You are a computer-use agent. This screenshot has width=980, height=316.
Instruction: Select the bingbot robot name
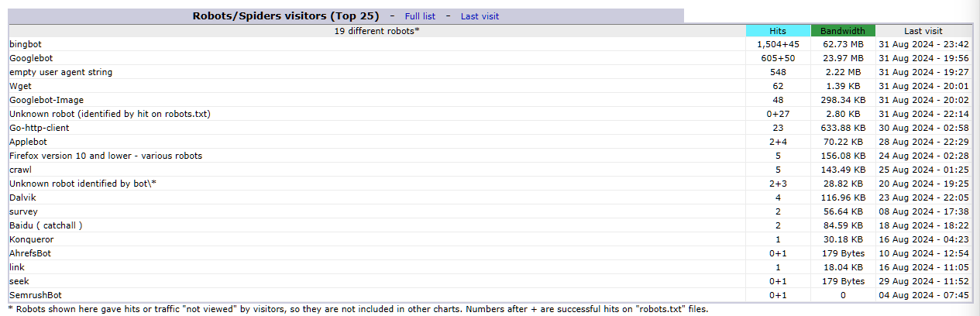[x=26, y=44]
